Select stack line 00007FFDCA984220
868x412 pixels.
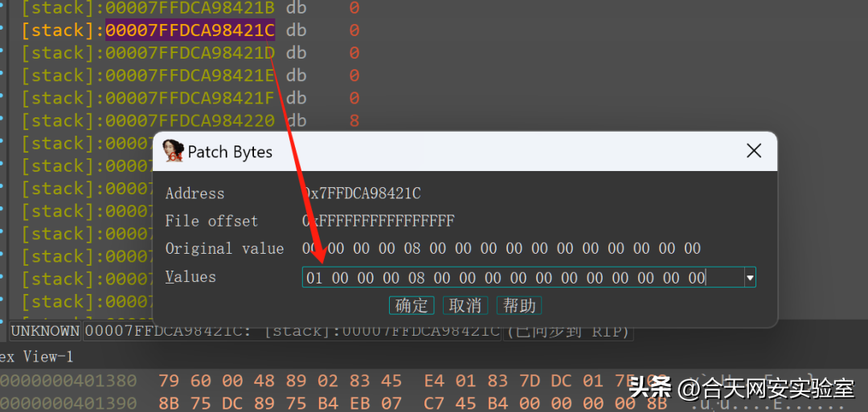pyautogui.click(x=190, y=120)
